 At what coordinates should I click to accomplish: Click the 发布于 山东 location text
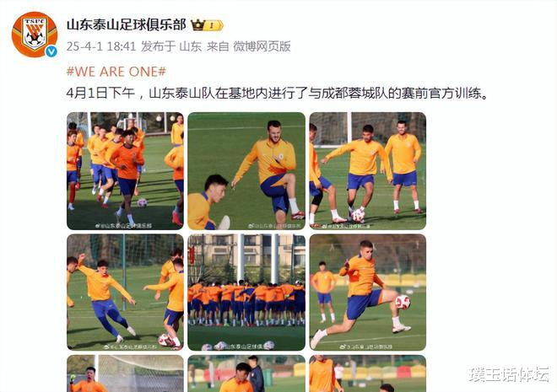click(171, 46)
